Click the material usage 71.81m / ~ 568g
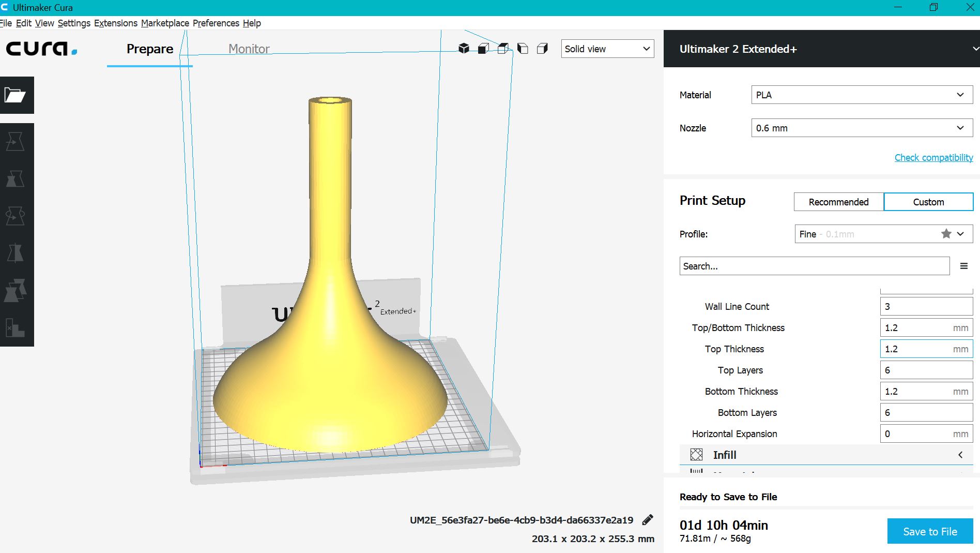This screenshot has height=553, width=980. click(x=715, y=539)
